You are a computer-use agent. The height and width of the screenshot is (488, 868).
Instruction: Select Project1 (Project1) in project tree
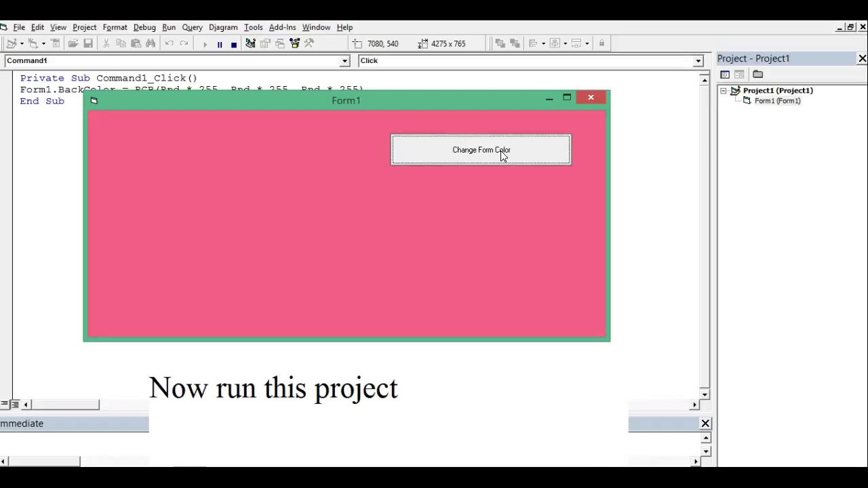(778, 90)
